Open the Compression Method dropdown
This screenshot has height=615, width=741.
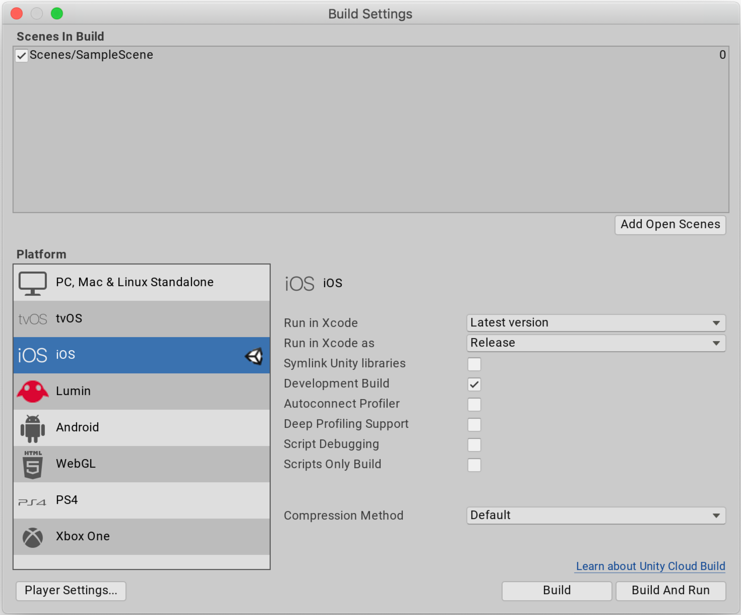[596, 515]
